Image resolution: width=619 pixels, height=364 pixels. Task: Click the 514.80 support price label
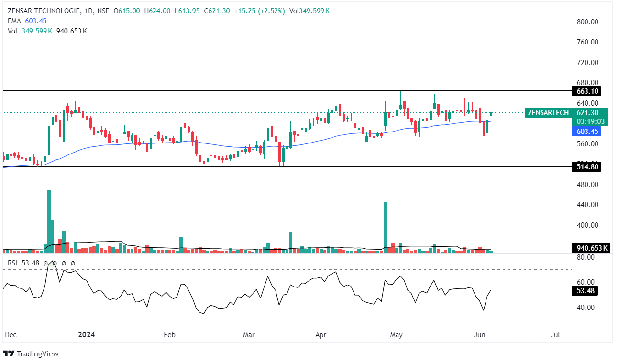pos(586,166)
